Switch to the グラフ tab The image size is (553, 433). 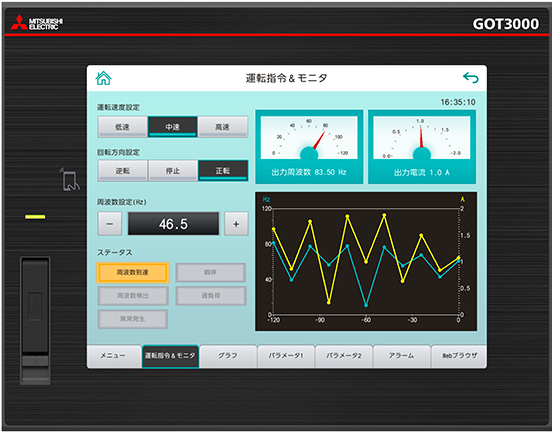pos(228,356)
